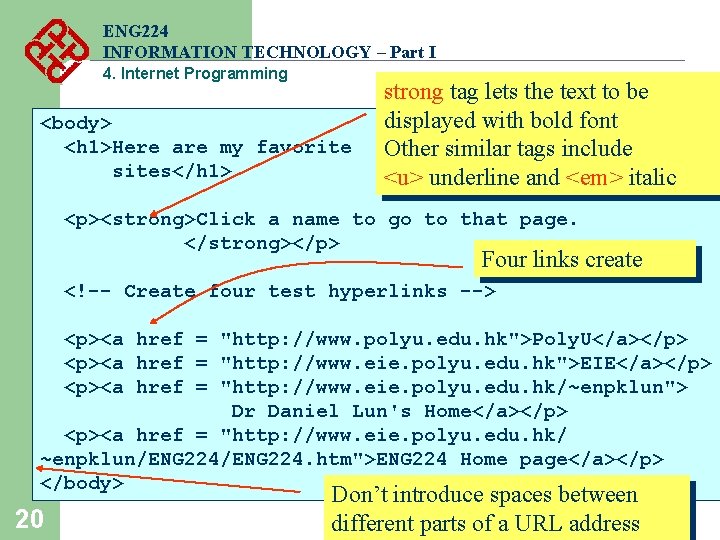This screenshot has height=540, width=720.
Task: Click the last href line ending 'edu.hk/'
Action: tap(316, 435)
